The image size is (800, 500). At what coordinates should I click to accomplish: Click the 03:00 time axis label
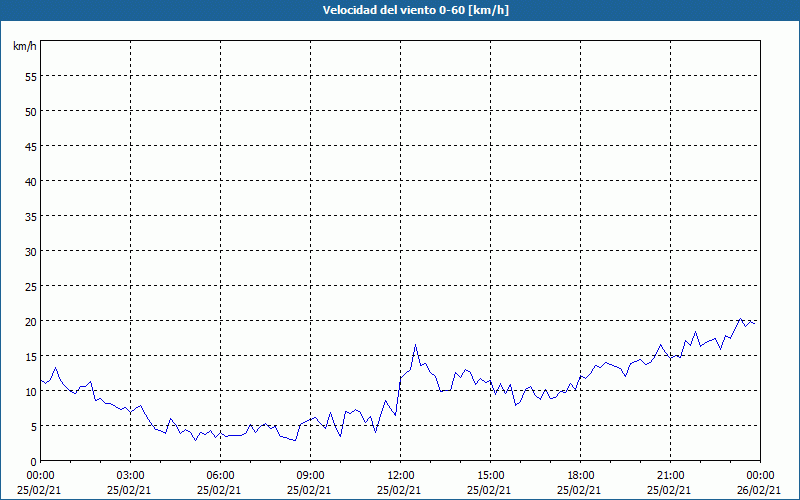pos(131,475)
